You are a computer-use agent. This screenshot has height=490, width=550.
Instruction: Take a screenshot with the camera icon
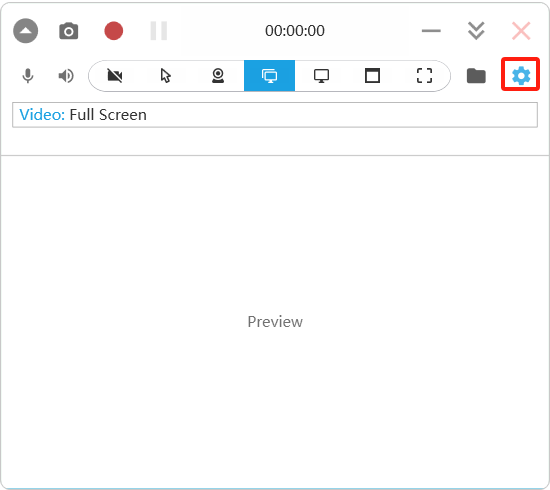(x=69, y=31)
